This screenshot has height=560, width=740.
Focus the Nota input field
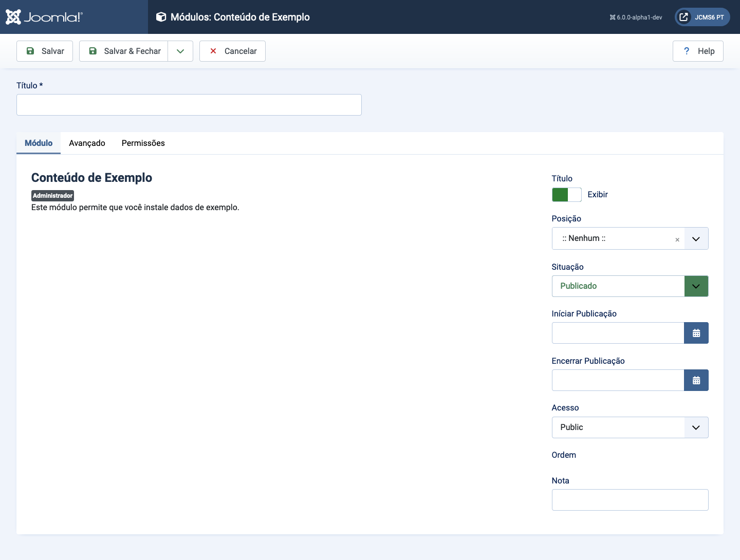point(630,500)
